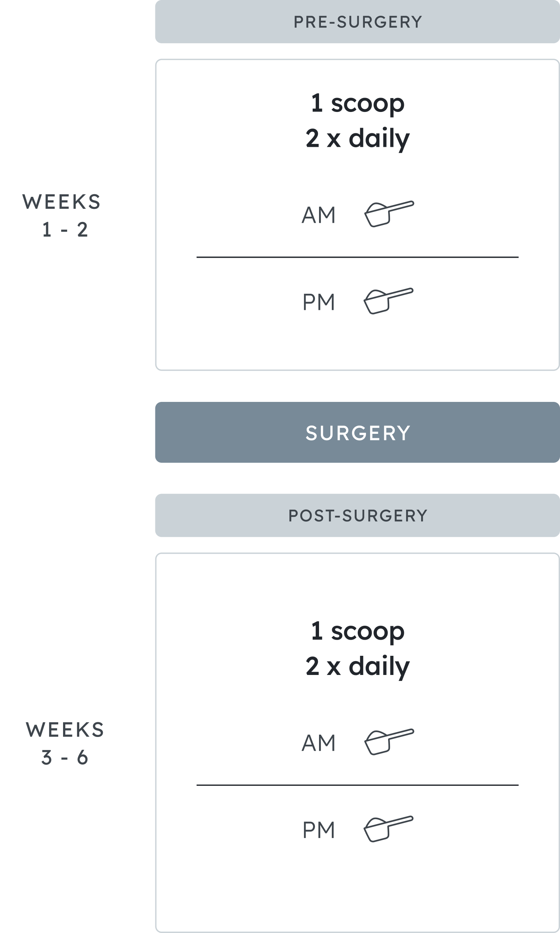Click the PM scoop icon in weeks 1-2
560x933 pixels.
click(388, 301)
